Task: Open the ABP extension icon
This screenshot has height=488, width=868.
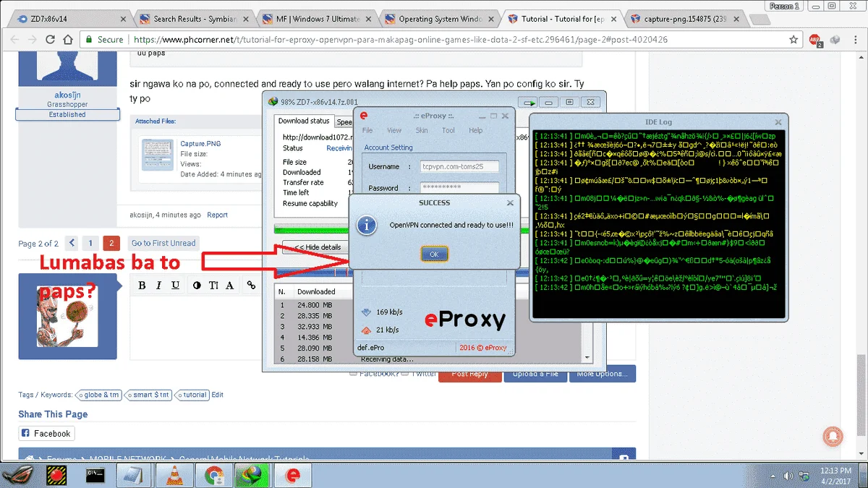Action: 816,40
